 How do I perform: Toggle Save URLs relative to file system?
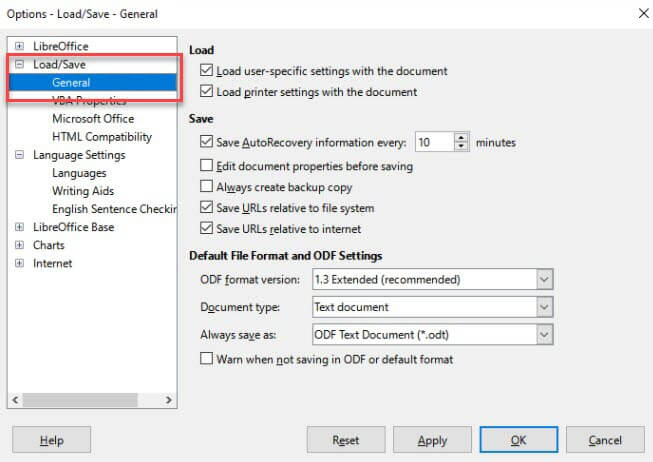[x=206, y=207]
